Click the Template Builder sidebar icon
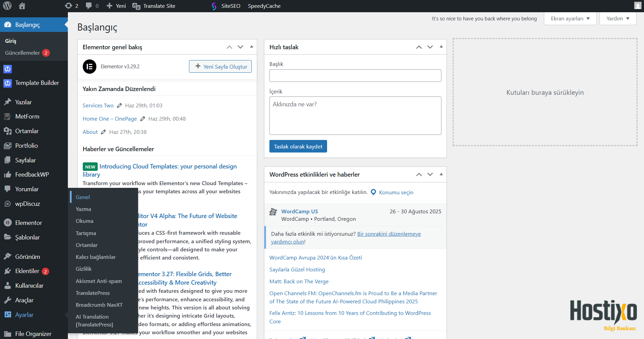Viewport: 644px width, 339px height. [x=7, y=83]
